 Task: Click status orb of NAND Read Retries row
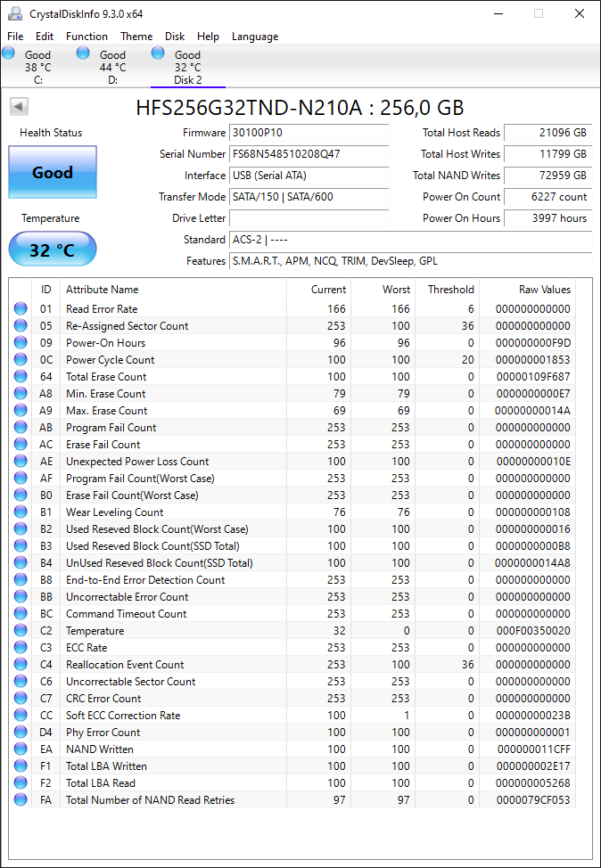pos(21,800)
